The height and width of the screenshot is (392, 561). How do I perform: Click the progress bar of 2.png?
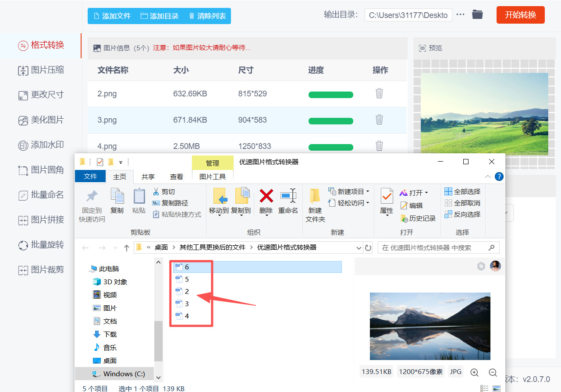click(331, 95)
